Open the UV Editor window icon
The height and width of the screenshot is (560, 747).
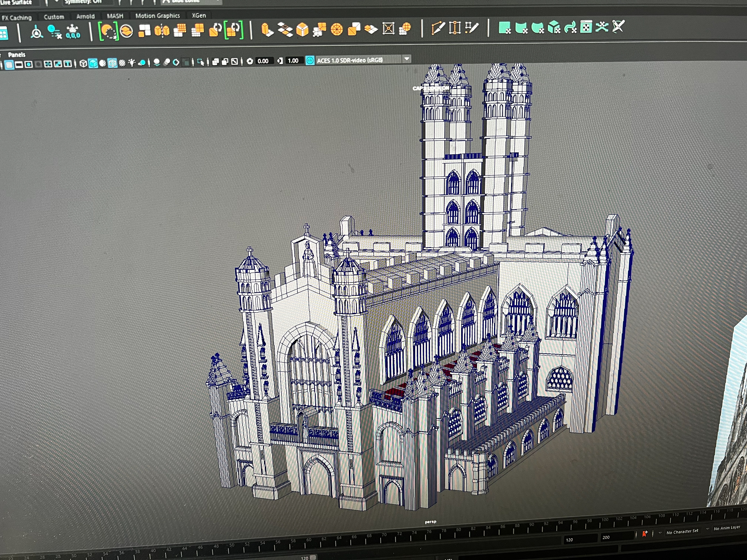(x=586, y=27)
